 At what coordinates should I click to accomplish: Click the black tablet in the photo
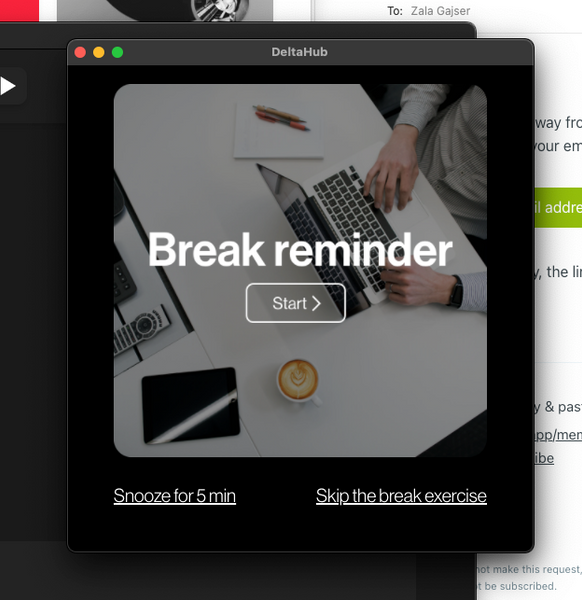[191, 405]
